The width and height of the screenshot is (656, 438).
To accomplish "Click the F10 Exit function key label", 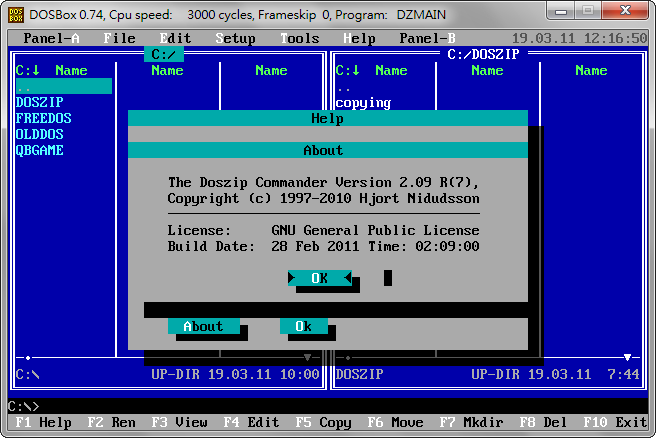I will [615, 423].
